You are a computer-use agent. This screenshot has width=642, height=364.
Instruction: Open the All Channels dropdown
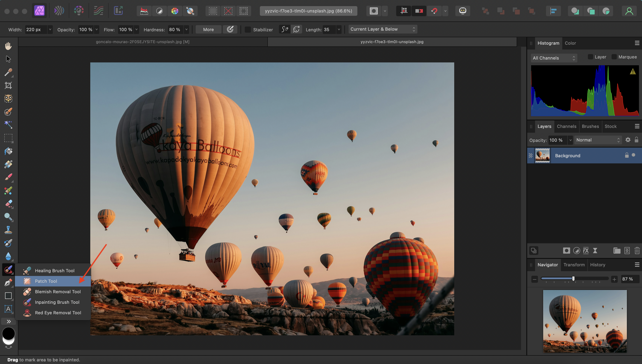[554, 58]
